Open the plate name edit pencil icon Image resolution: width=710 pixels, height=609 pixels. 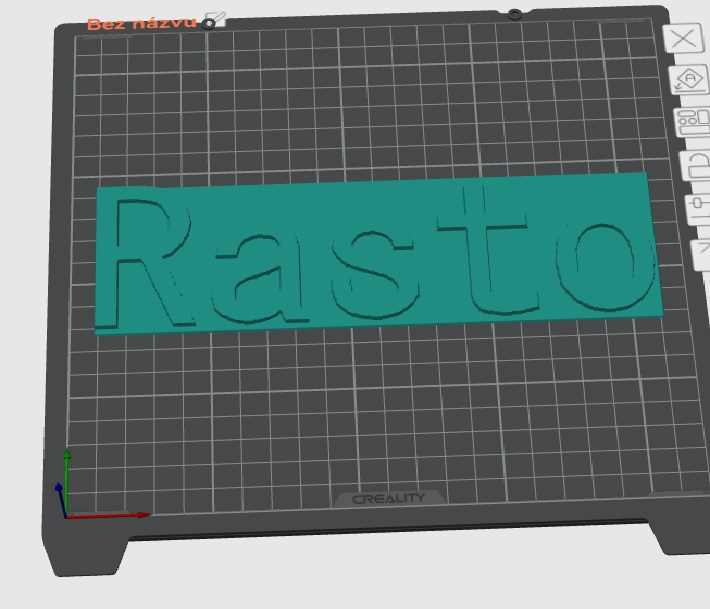click(x=215, y=20)
